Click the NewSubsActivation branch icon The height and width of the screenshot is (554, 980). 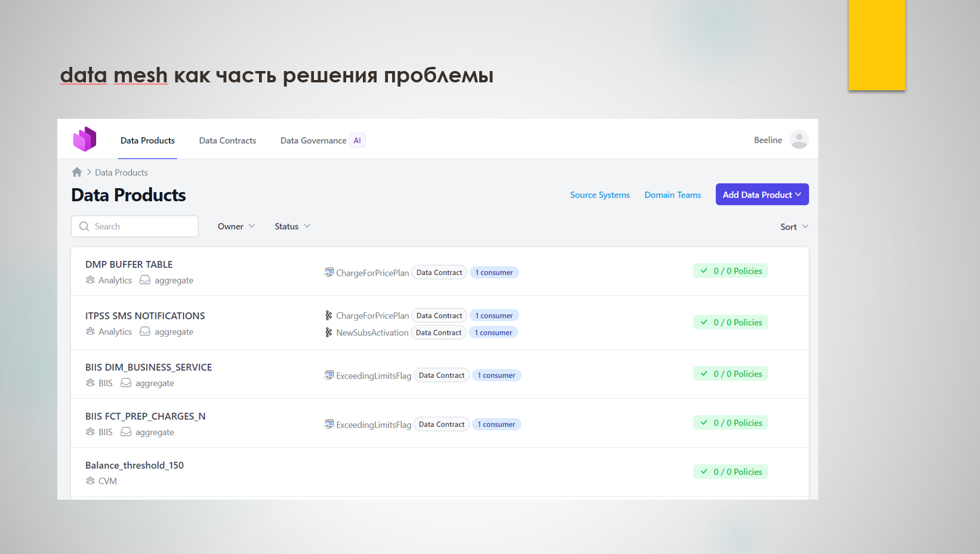point(329,333)
